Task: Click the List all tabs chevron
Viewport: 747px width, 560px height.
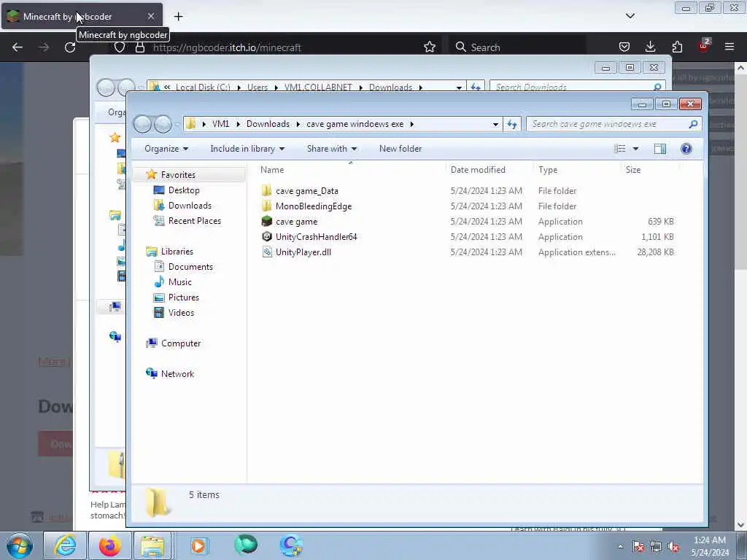Action: (x=630, y=16)
